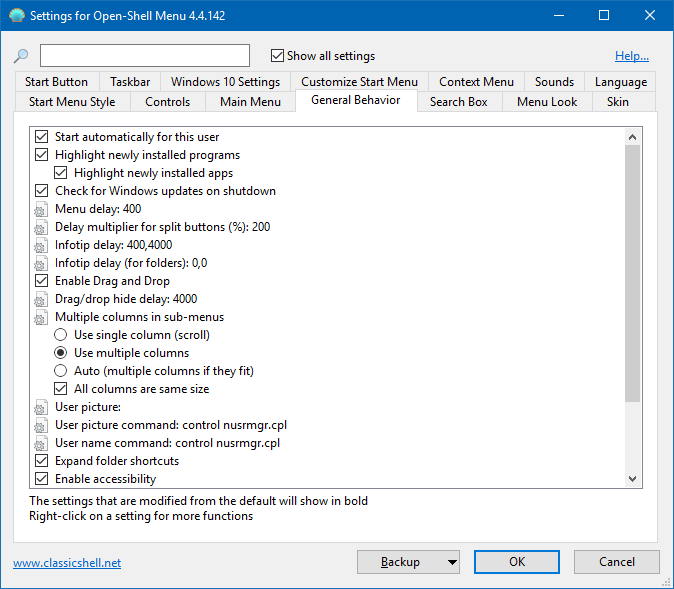
Task: Click the Infotip delay 400,4000 setting icon
Action: [x=41, y=245]
